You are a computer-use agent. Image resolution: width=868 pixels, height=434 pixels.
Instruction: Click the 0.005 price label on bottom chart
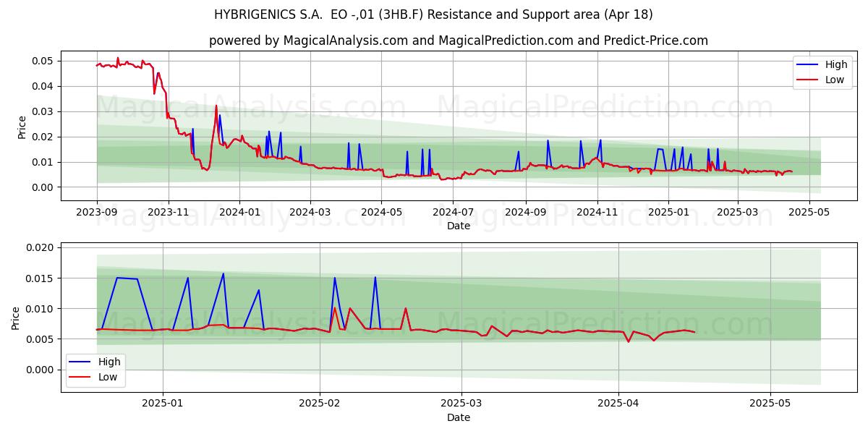[41, 339]
